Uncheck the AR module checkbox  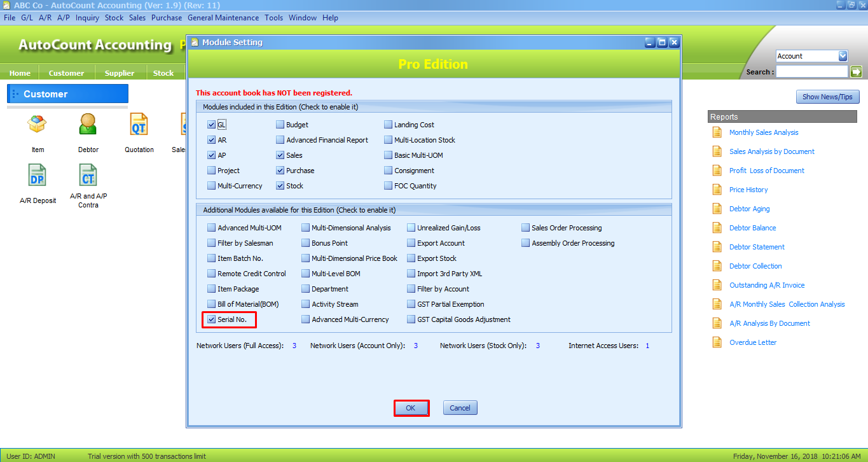[212, 140]
